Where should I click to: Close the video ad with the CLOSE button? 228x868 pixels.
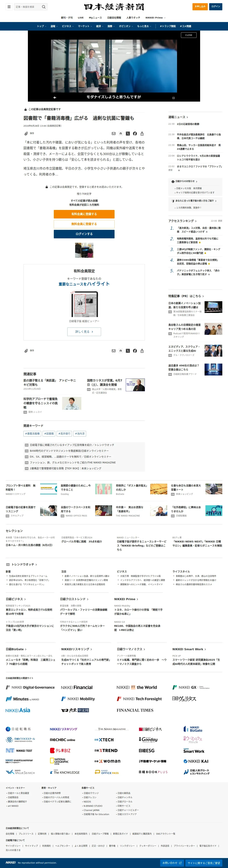(189, 35)
